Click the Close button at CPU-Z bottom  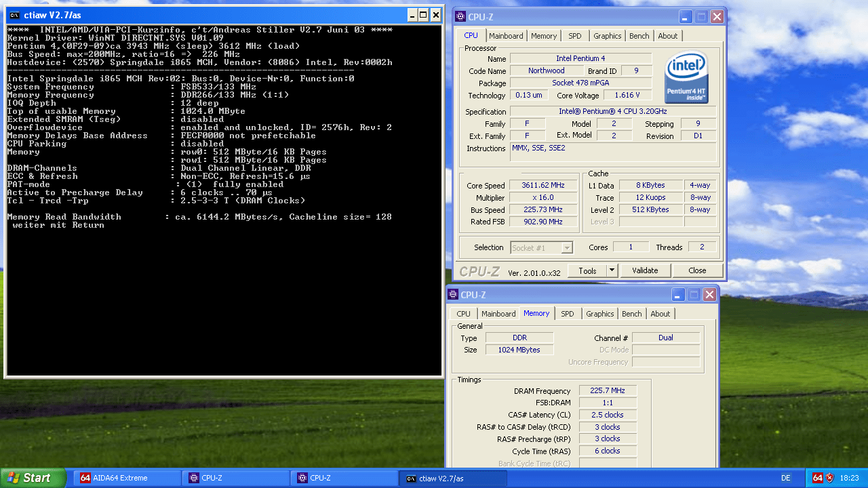click(697, 270)
